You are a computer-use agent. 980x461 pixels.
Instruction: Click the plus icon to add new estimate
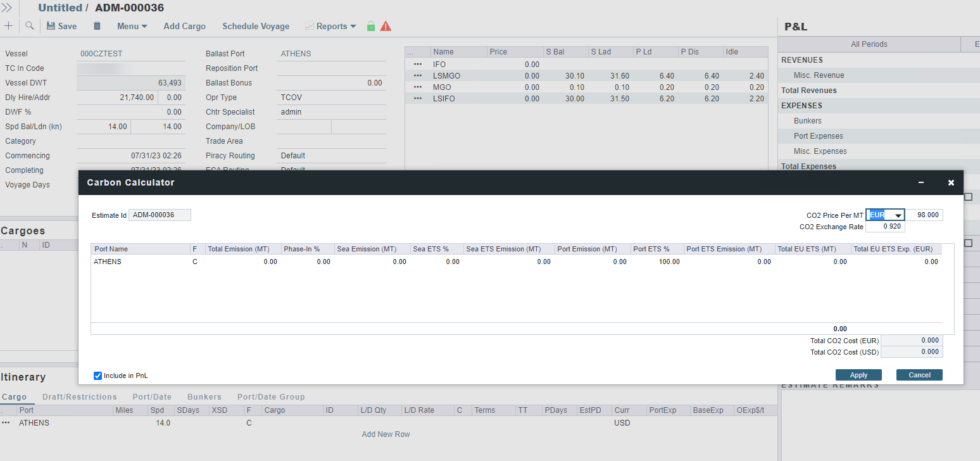[8, 26]
